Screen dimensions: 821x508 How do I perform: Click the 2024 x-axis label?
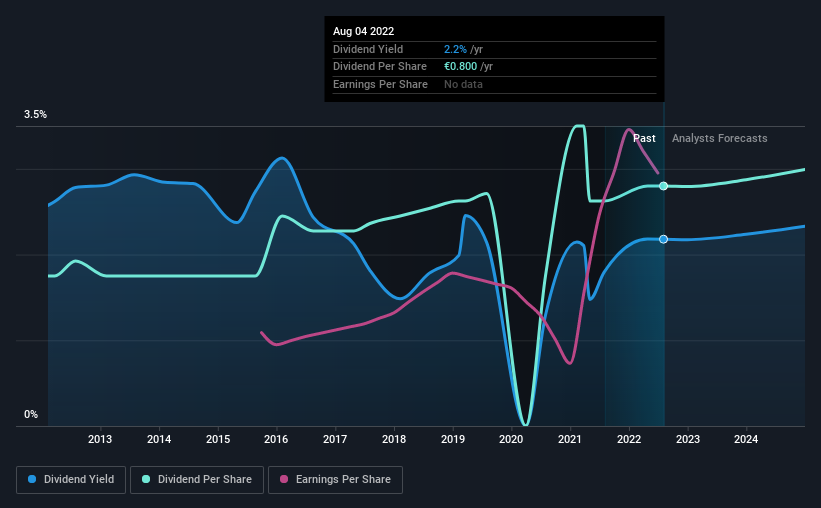(746, 439)
